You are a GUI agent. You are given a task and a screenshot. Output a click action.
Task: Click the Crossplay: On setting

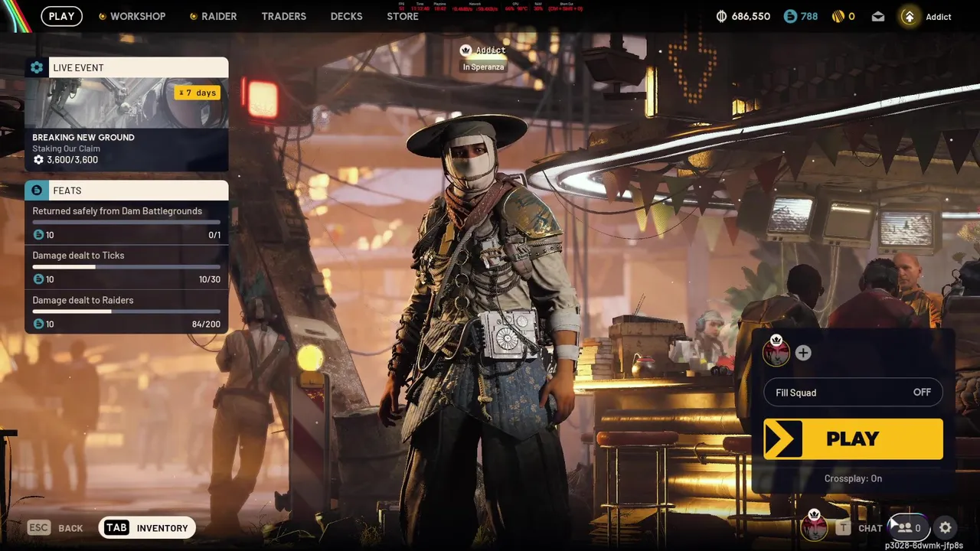853,478
